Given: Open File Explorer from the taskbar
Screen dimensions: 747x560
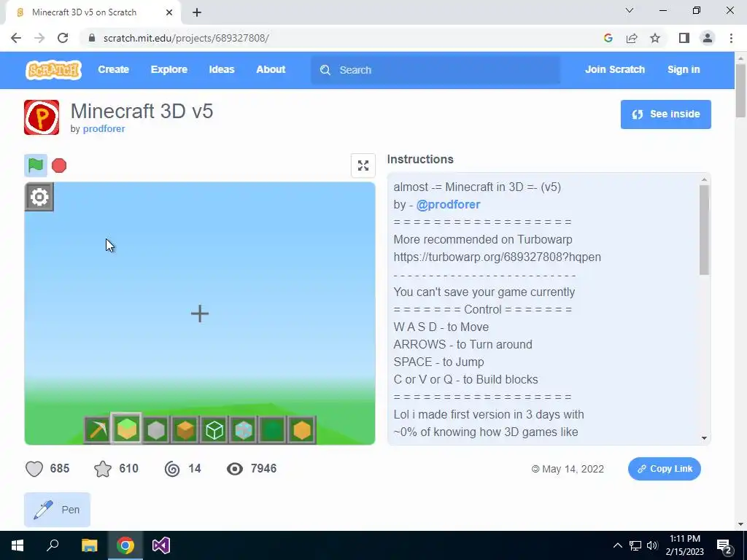Looking at the screenshot, I should coord(89,545).
